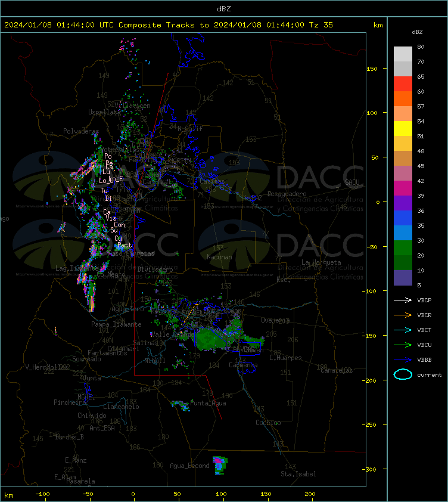Click the Chihuido place label
448x502 pixels.
coord(92,415)
